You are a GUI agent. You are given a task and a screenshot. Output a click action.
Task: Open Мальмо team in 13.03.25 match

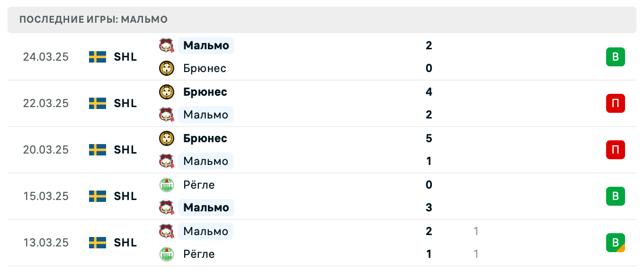coord(206,231)
